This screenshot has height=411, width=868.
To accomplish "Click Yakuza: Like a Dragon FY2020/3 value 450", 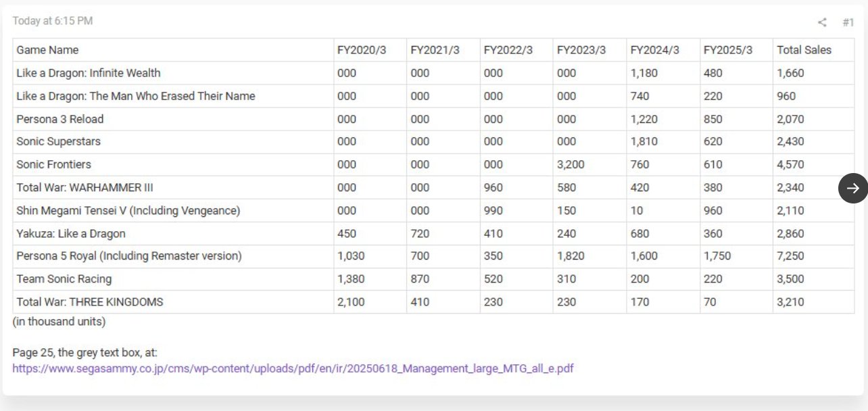I will pyautogui.click(x=347, y=233).
